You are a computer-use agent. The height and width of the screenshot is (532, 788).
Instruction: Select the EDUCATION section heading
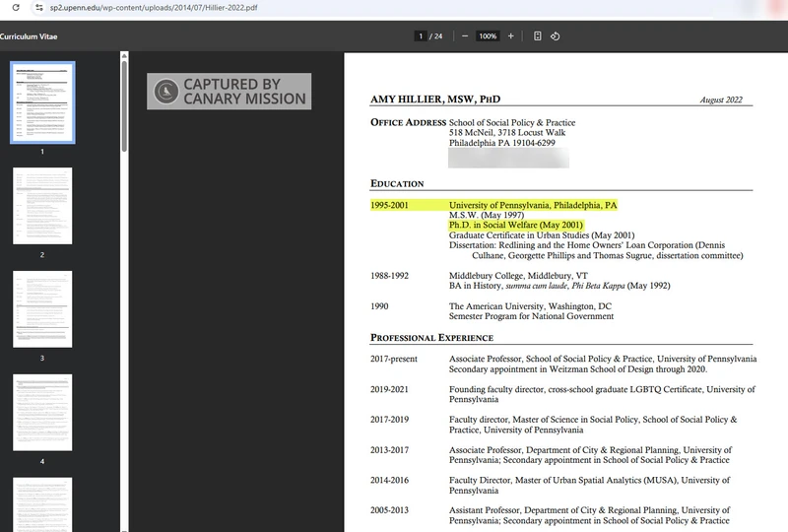point(397,183)
